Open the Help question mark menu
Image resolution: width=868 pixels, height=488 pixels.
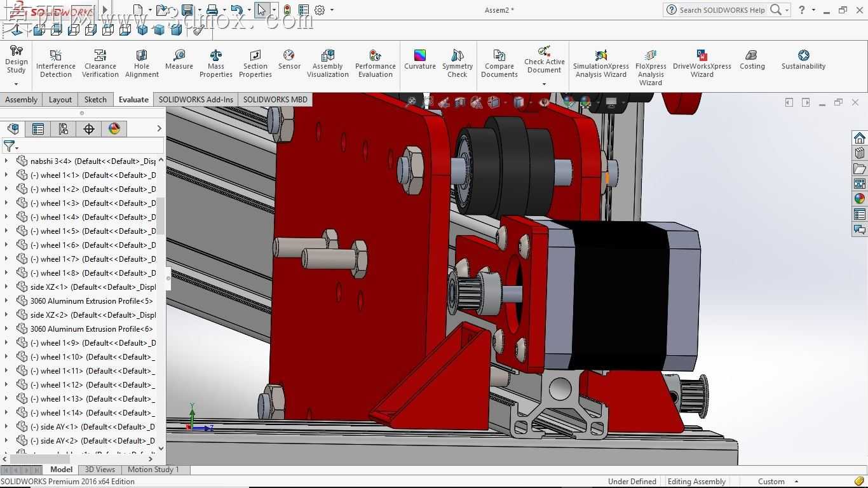pos(802,10)
